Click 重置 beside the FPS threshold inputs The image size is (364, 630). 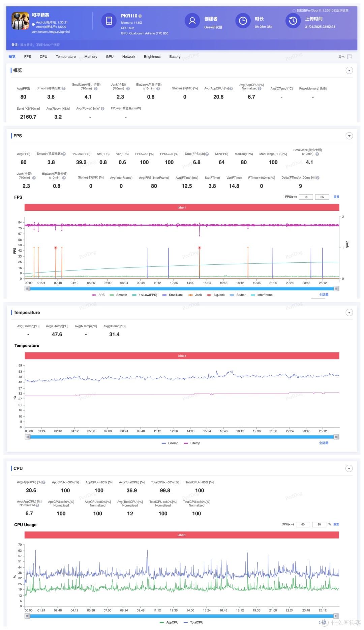coord(336,197)
